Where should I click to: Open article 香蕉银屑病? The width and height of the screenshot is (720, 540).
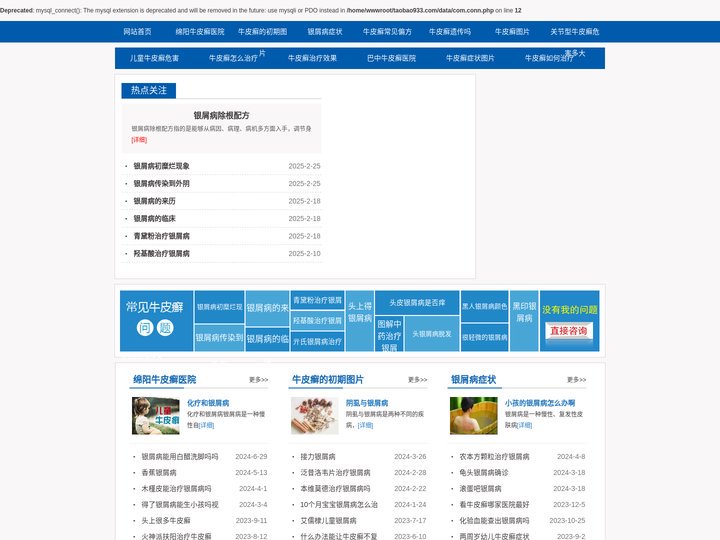click(x=158, y=472)
